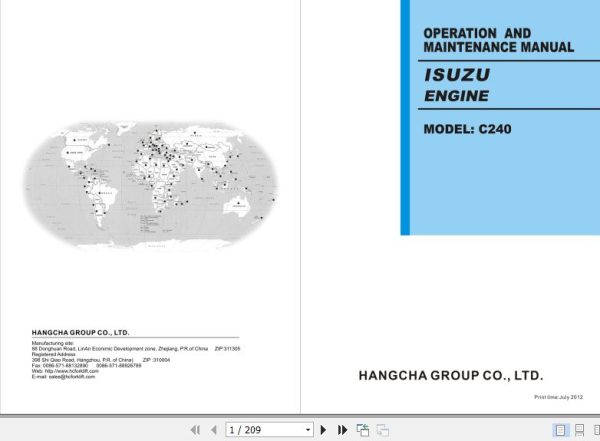Select single page view mode
This screenshot has width=600, height=441.
click(x=560, y=430)
